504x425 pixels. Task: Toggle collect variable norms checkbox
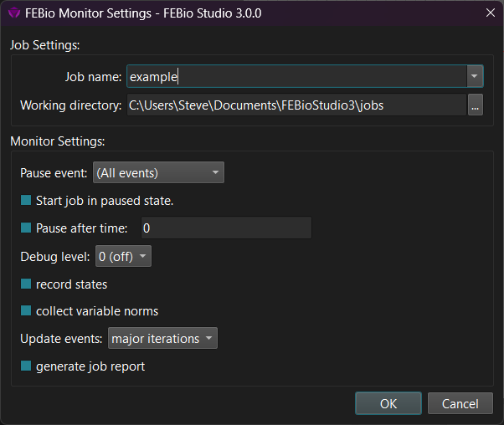[x=26, y=310]
